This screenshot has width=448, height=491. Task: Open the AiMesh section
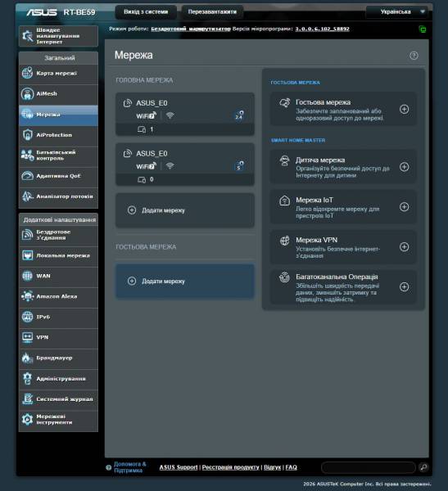(58, 93)
